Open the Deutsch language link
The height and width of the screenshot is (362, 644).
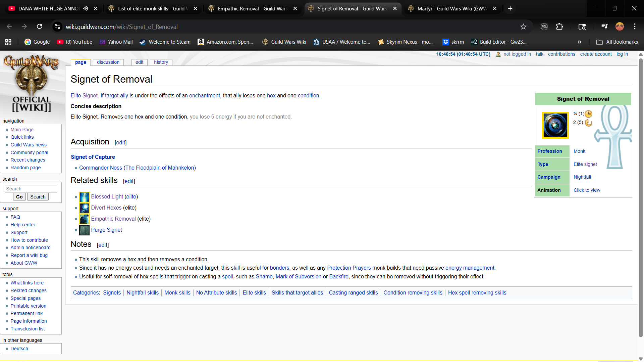[19, 349]
